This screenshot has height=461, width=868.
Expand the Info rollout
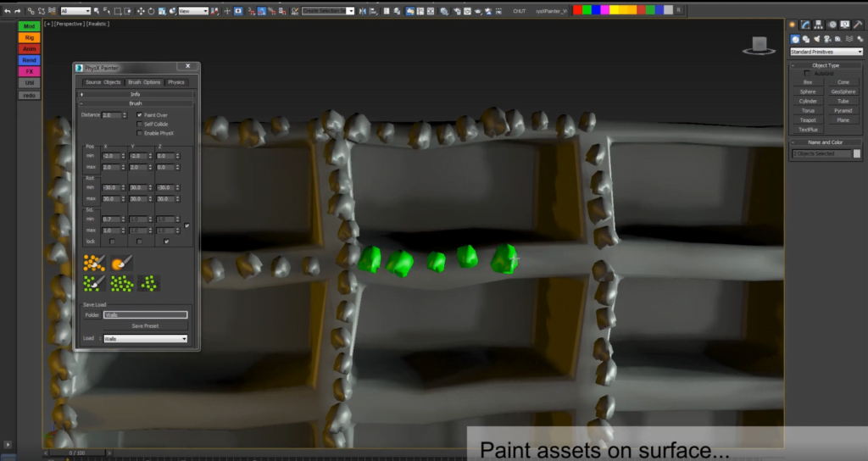[x=136, y=94]
